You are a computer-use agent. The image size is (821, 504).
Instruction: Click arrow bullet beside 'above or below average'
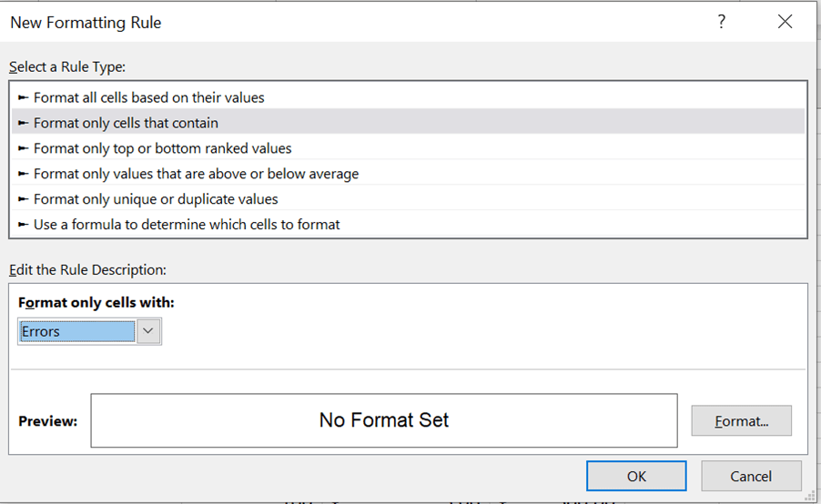tap(24, 174)
